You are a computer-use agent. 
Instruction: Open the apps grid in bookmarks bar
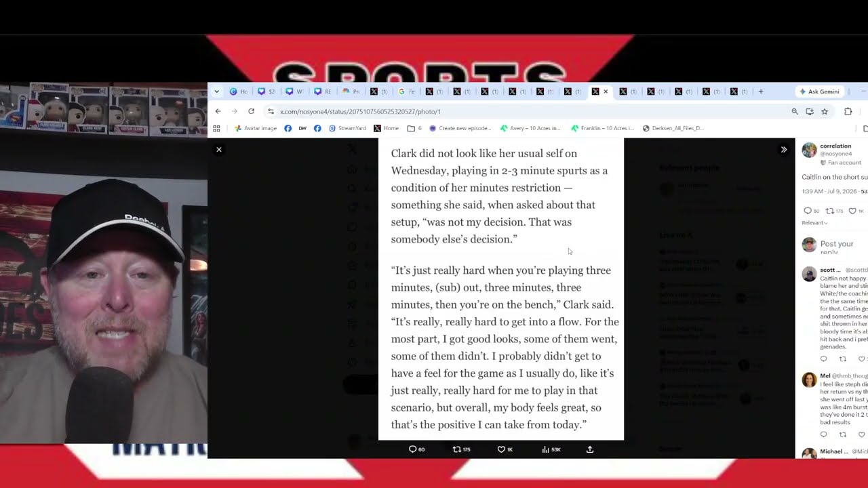point(216,128)
